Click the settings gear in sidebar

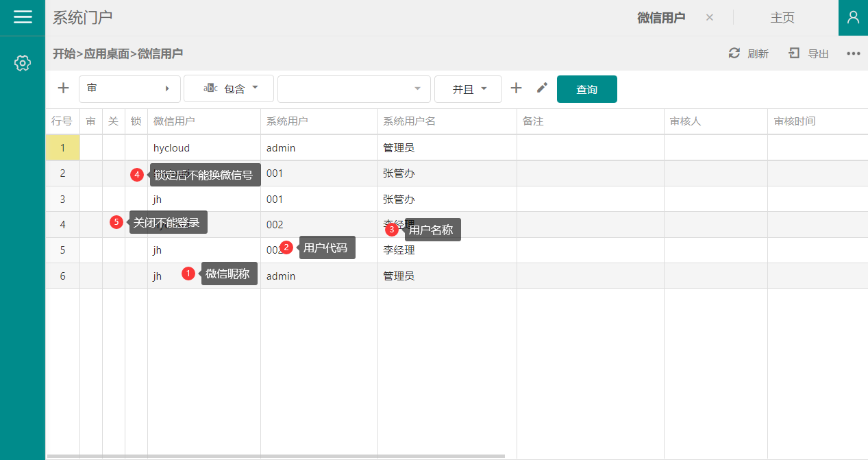[x=23, y=63]
